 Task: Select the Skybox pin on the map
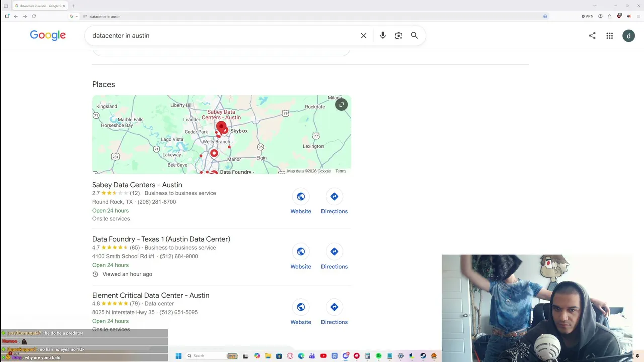tap(225, 130)
